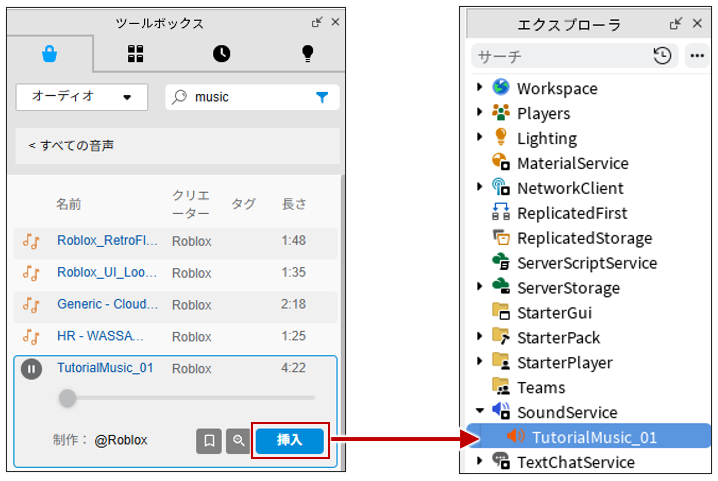Expand the Workspace tree node
The width and height of the screenshot is (718, 481).
click(479, 86)
